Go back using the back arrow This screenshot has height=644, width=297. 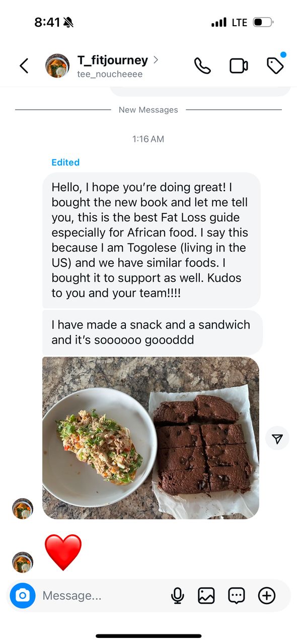[24, 65]
